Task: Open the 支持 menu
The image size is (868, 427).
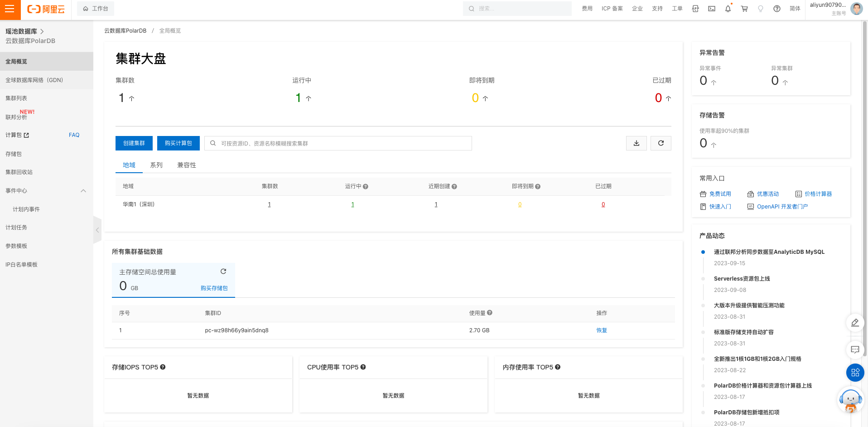Action: coord(657,9)
